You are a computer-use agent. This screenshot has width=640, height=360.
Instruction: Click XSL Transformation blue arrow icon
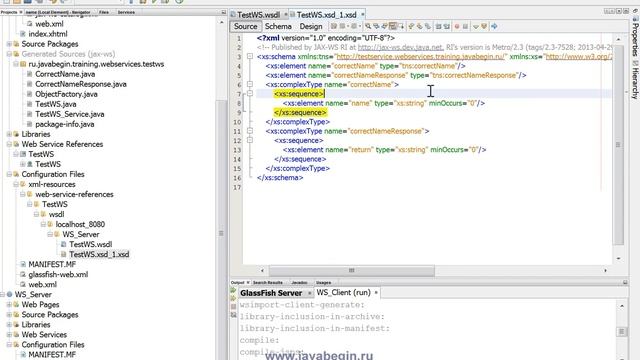click(x=494, y=26)
